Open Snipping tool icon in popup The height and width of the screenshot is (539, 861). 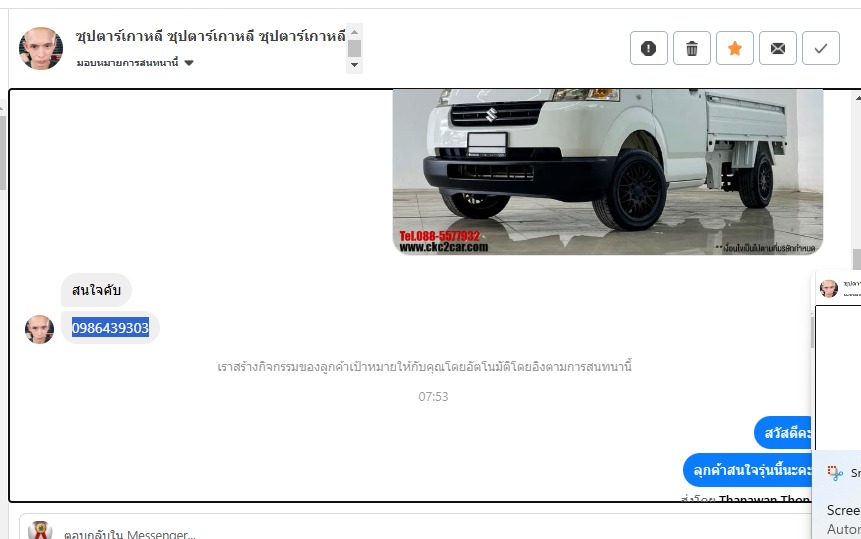pos(835,473)
